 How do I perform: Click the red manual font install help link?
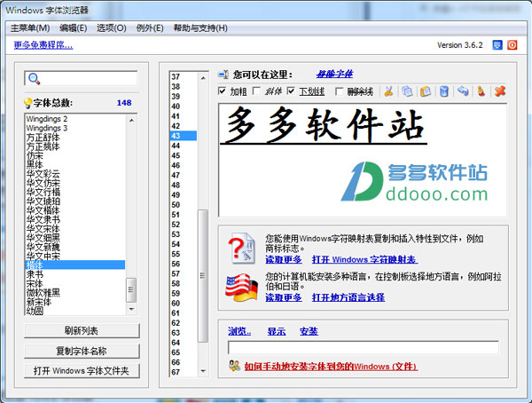coord(331,367)
